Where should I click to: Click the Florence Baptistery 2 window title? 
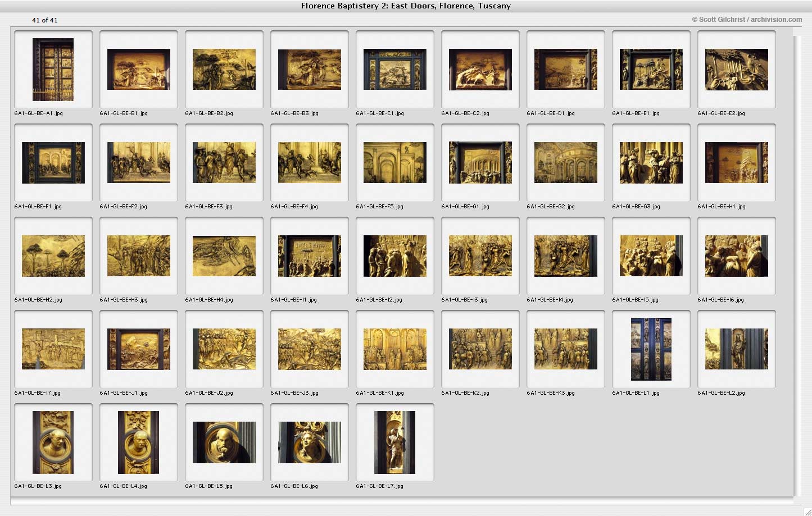pyautogui.click(x=406, y=6)
